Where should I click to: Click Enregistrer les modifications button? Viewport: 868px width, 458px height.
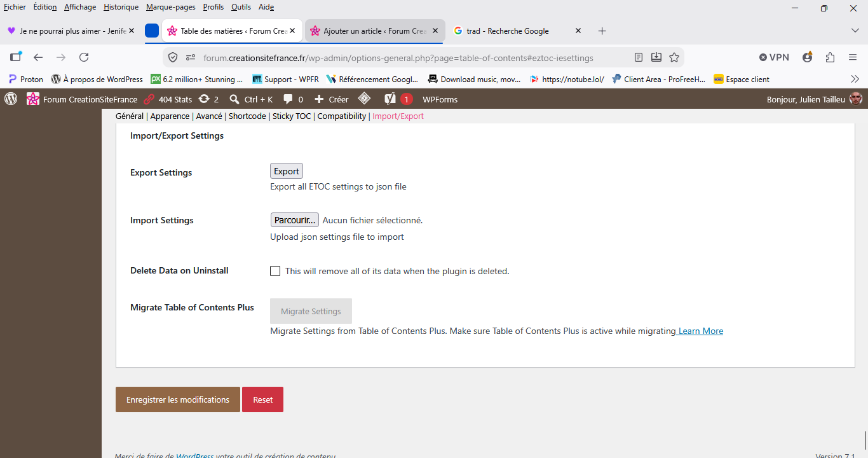(x=178, y=399)
